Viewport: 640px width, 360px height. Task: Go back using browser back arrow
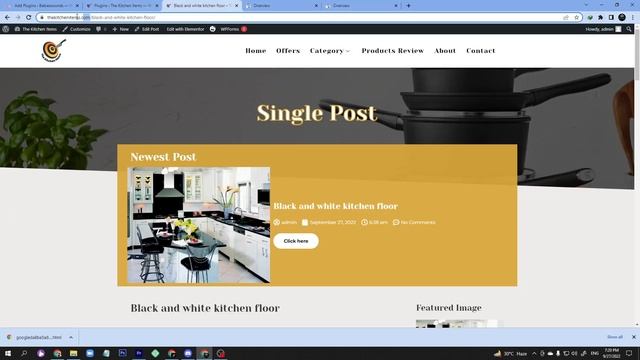click(x=7, y=18)
